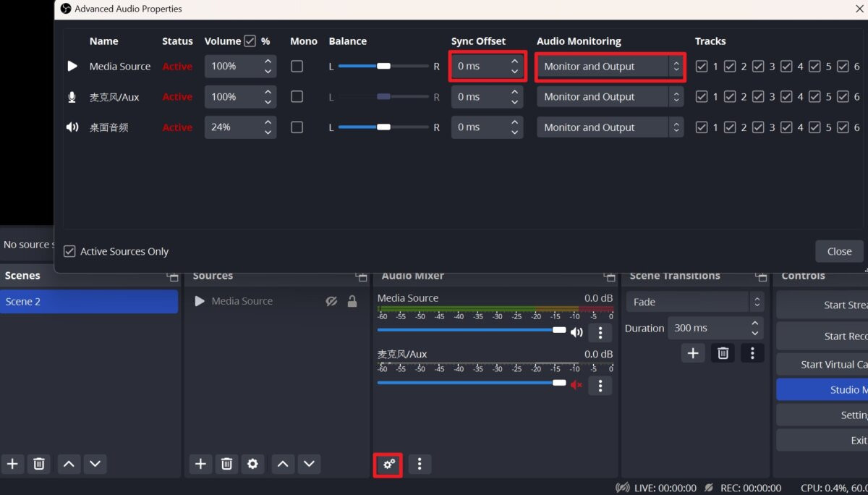Close the Advanced Audio Properties dialog
This screenshot has width=868, height=495.
point(839,251)
